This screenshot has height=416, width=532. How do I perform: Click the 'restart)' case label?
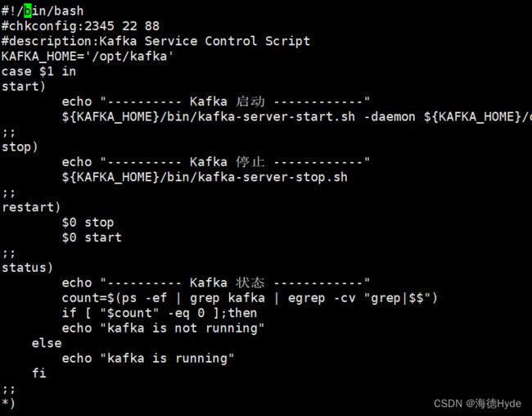point(31,207)
